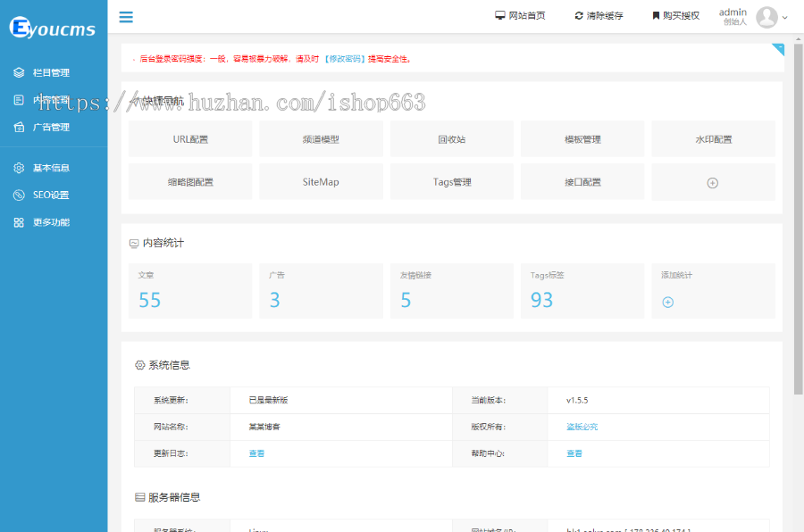The image size is (804, 532).
Task: Open the SiteMap shortcut
Action: [x=321, y=181]
